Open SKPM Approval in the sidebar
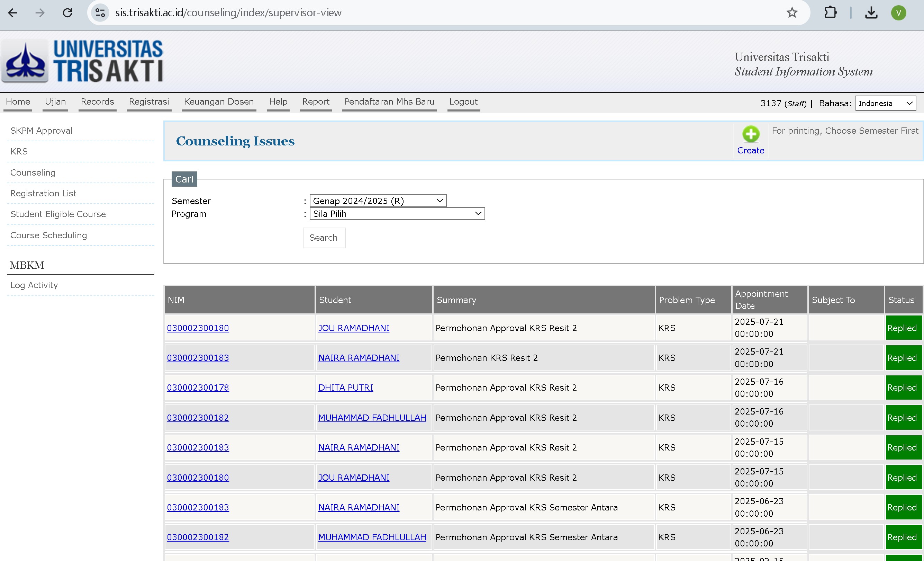Image resolution: width=924 pixels, height=561 pixels. pos(41,131)
